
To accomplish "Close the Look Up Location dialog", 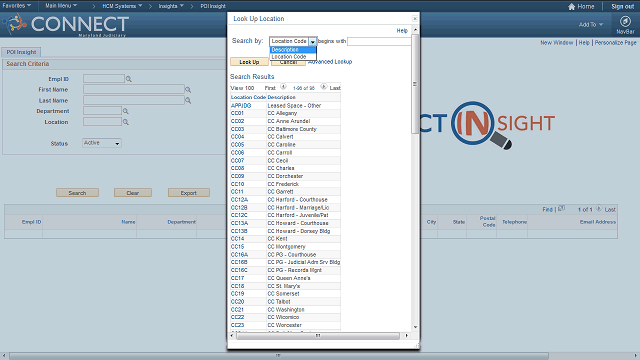I will click(x=415, y=18).
